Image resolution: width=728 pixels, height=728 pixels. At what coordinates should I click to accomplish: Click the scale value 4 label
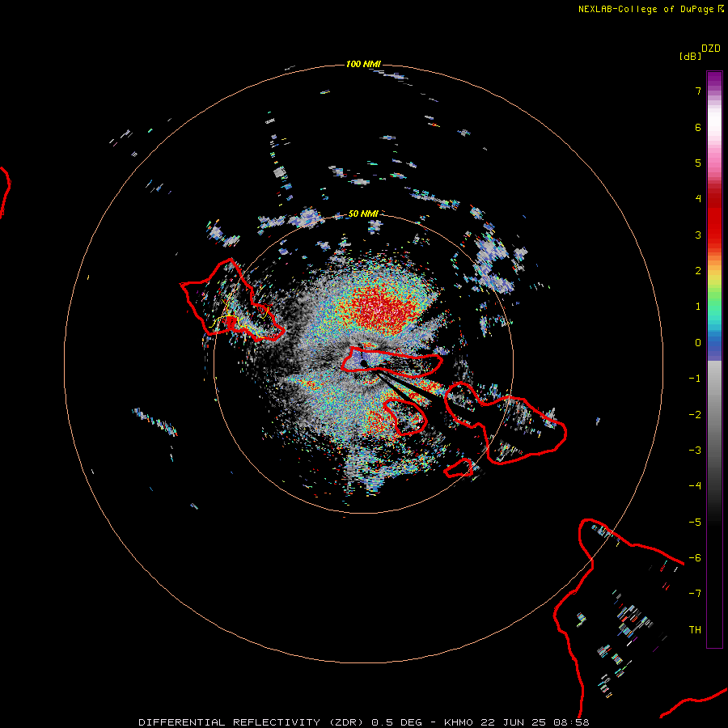[x=698, y=198]
